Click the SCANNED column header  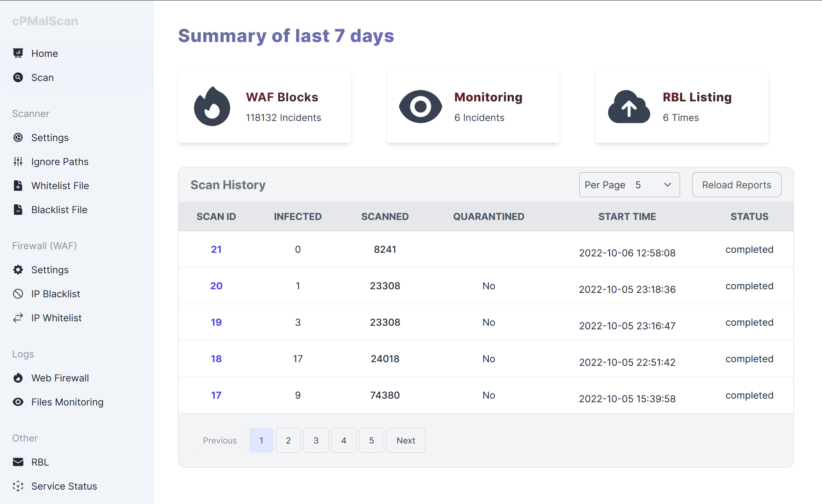[x=385, y=216]
